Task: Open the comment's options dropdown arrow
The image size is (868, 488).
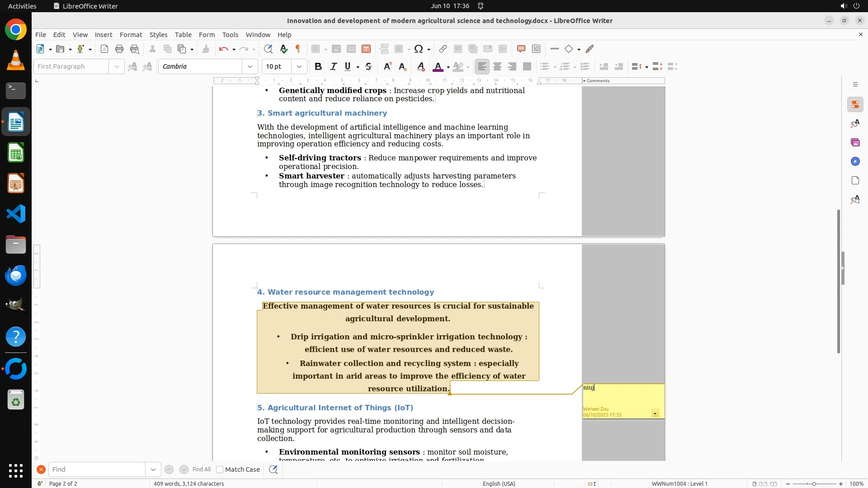Action: pyautogui.click(x=655, y=413)
